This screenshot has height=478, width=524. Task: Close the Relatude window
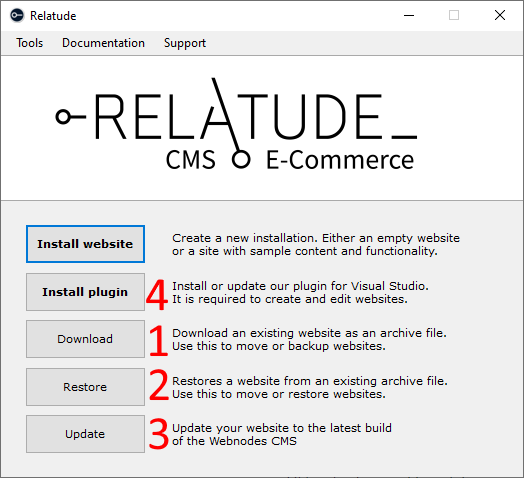click(x=500, y=15)
